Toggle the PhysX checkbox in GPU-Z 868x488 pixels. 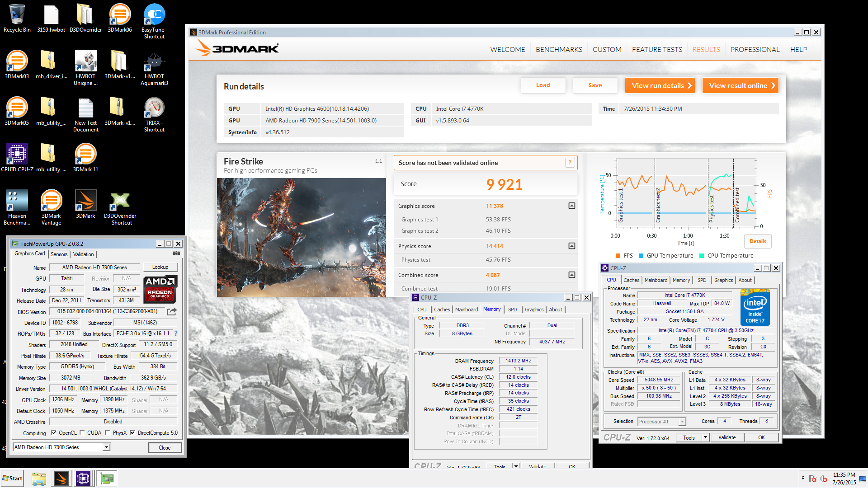108,432
